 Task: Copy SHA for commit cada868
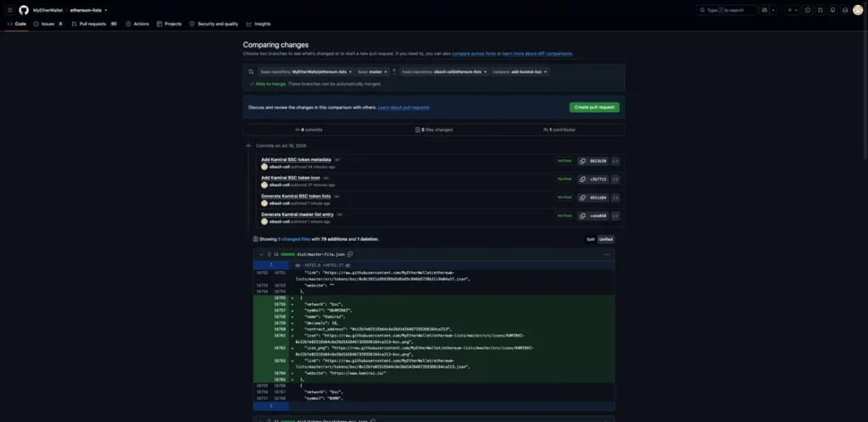[582, 216]
